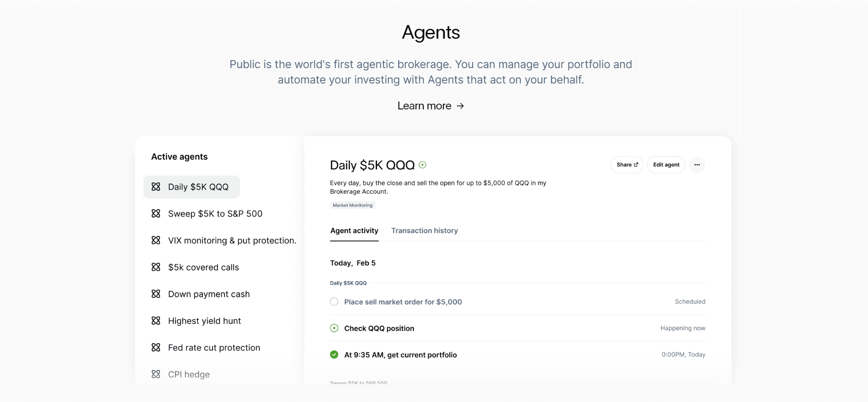This screenshot has width=868, height=402.
Task: Click the Sweep $5K to S&P 500 icon
Action: point(156,214)
